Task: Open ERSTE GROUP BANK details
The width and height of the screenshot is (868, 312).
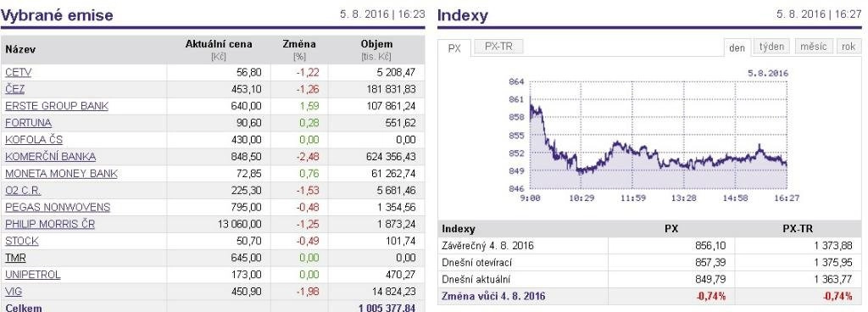Action: [x=57, y=106]
